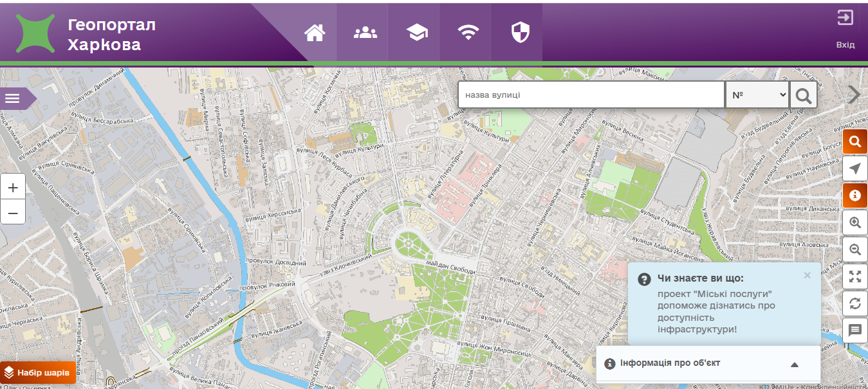This screenshot has width=868, height=389.
Task: Click the провулок Річковий map label
Action: point(267,285)
